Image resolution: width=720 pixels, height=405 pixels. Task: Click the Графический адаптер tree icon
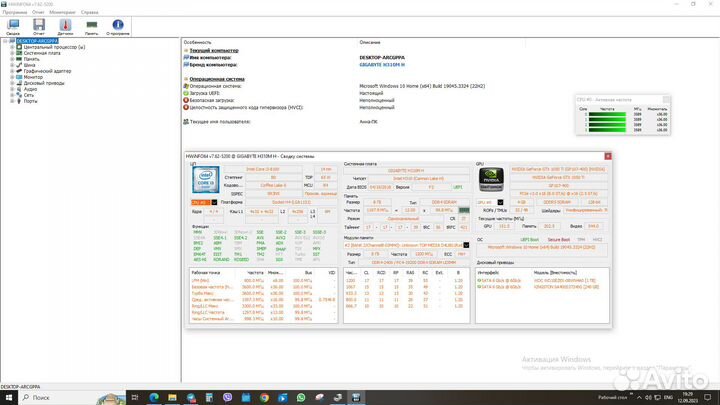19,71
